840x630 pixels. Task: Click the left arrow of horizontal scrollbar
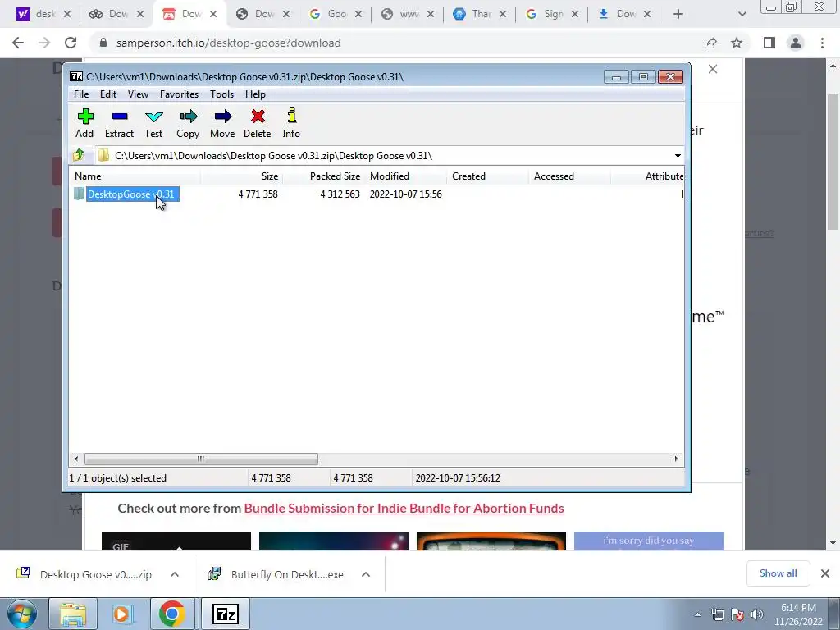[76, 459]
